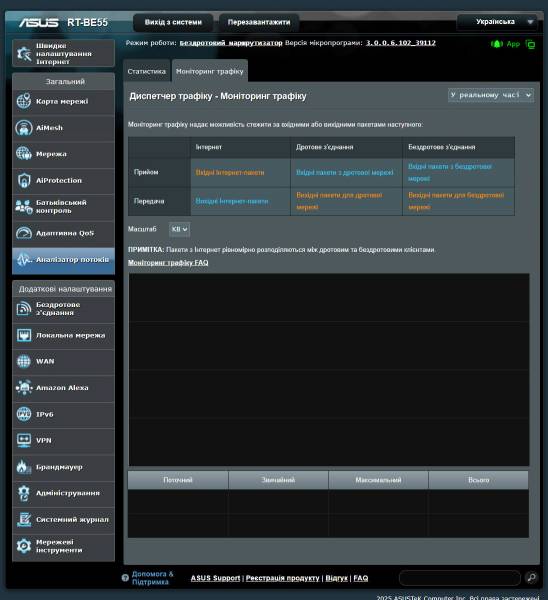The width and height of the screenshot is (548, 600).
Task: Click the Бездротове з'єднання column header text
Action: tap(441, 147)
